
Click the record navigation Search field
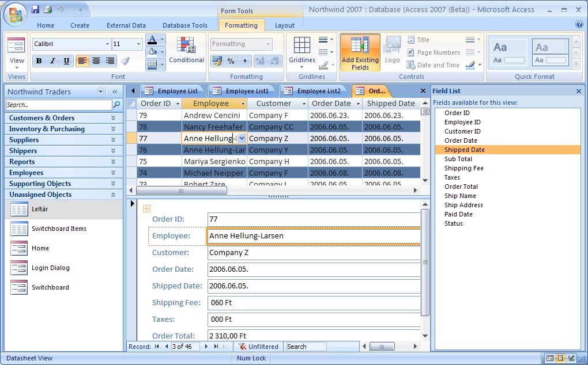[306, 347]
